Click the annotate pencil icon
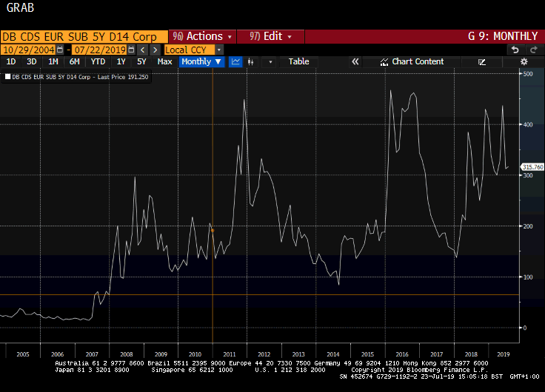 tap(482, 62)
